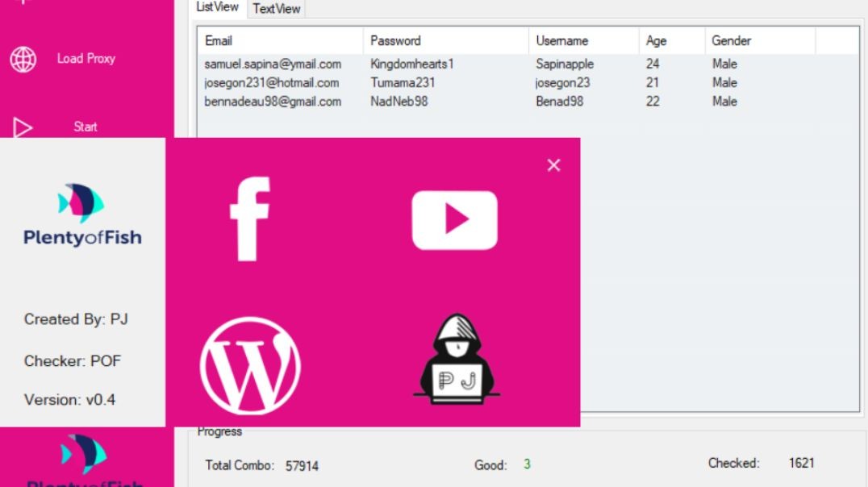Click the Sapinapple username cell

coord(565,64)
